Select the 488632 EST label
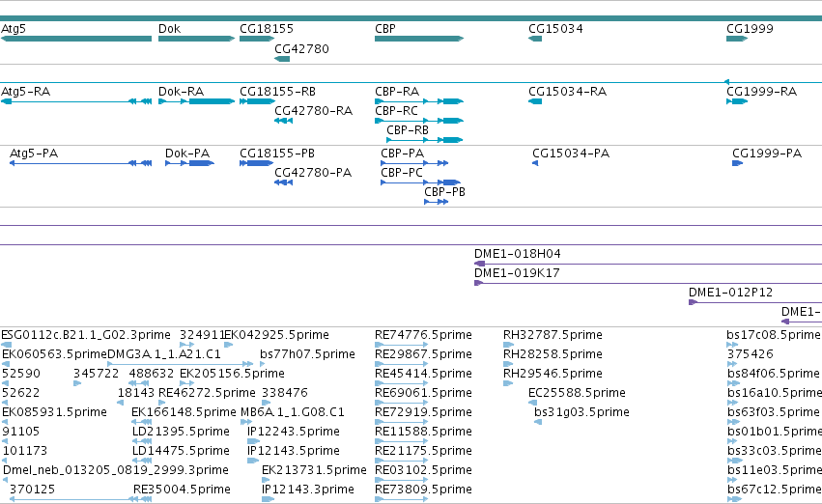 tap(151, 374)
